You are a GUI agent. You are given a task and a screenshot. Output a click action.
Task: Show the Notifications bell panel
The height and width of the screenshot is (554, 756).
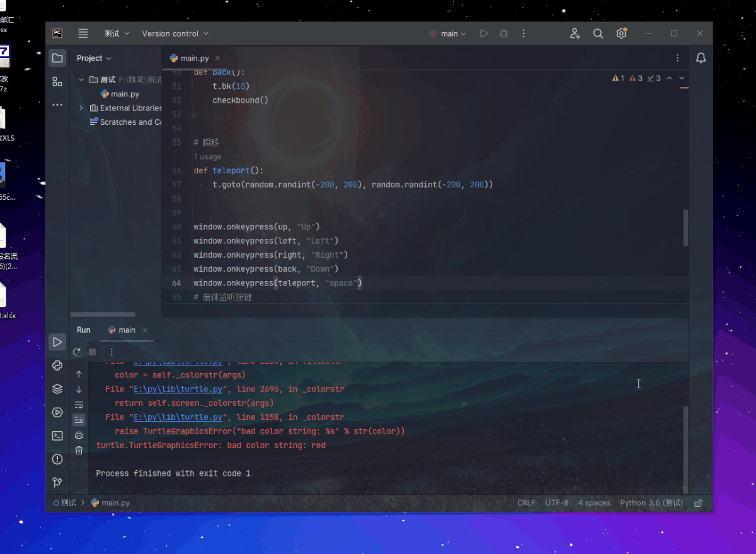coord(701,58)
